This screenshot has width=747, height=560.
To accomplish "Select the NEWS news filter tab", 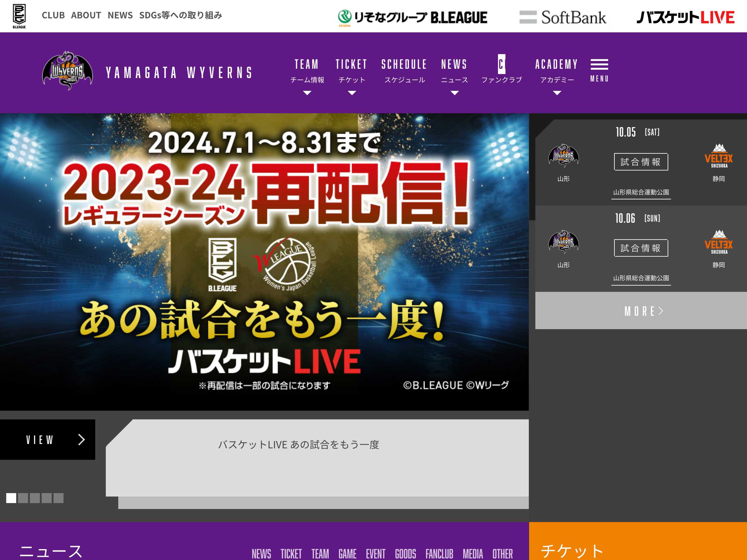I will (261, 553).
